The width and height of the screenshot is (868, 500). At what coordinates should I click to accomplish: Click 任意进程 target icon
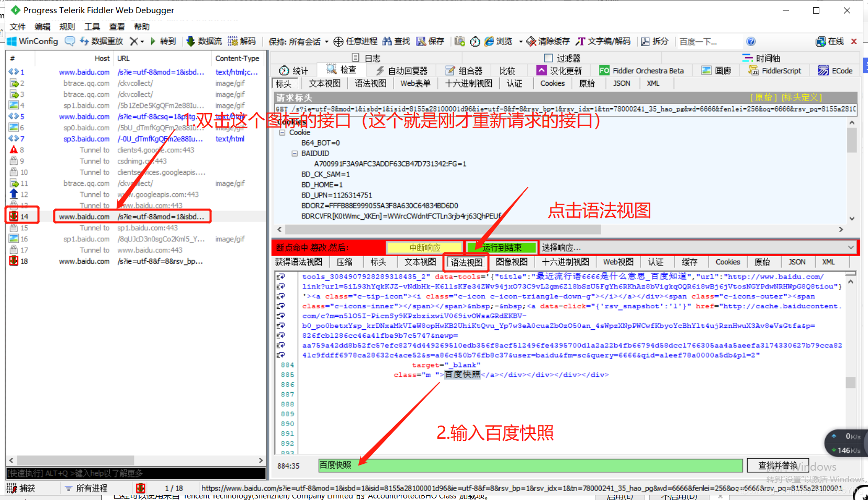coord(338,41)
